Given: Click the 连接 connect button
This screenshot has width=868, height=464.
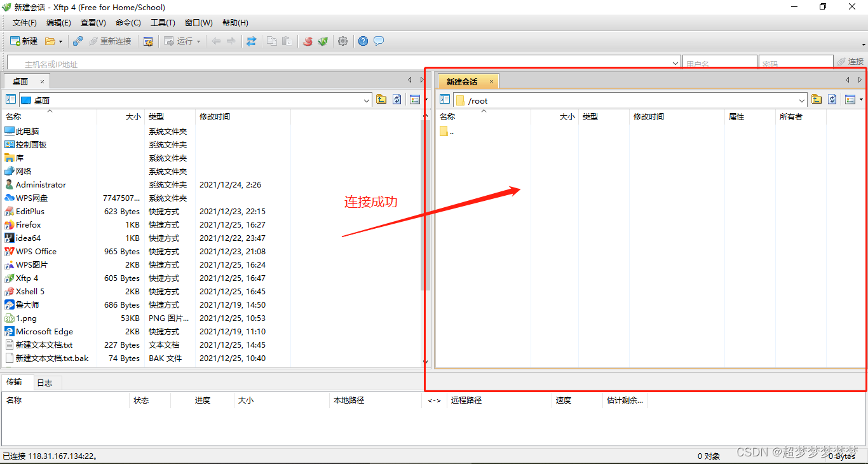Looking at the screenshot, I should click(850, 62).
